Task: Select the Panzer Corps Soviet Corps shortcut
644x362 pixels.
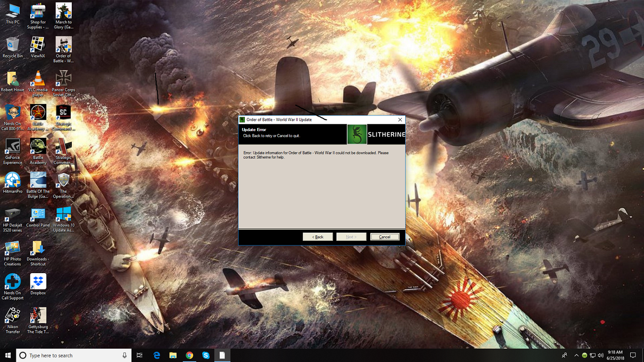Action: [63, 84]
